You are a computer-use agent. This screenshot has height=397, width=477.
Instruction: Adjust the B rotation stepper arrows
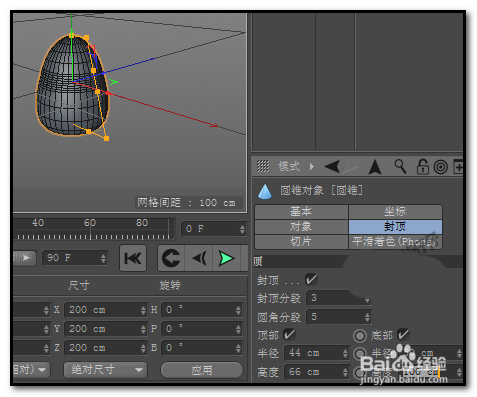[x=238, y=348]
